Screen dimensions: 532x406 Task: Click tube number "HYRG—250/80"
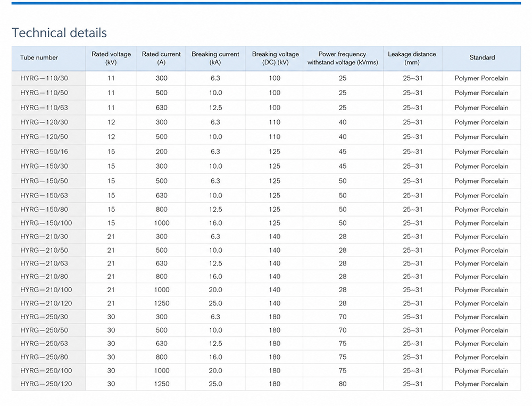coord(44,357)
